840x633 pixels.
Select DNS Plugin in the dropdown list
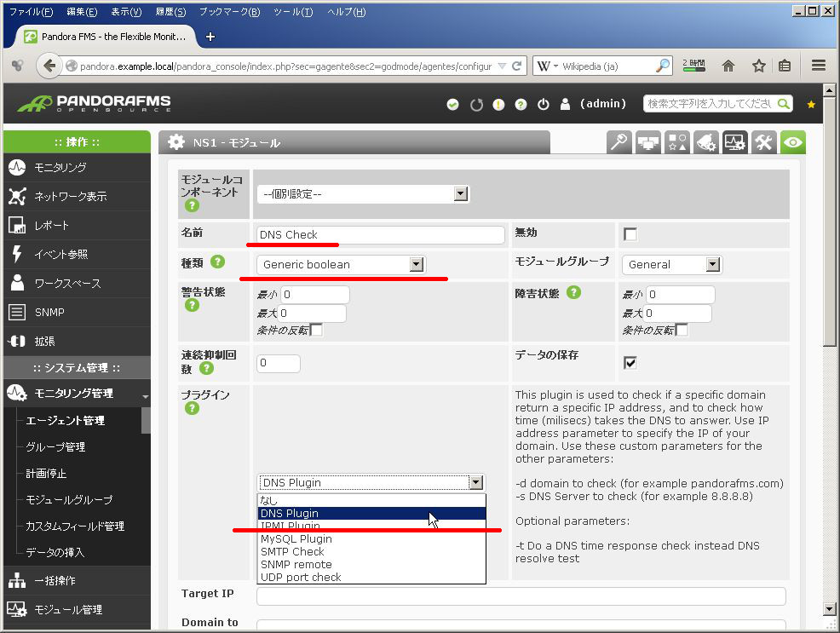[371, 513]
